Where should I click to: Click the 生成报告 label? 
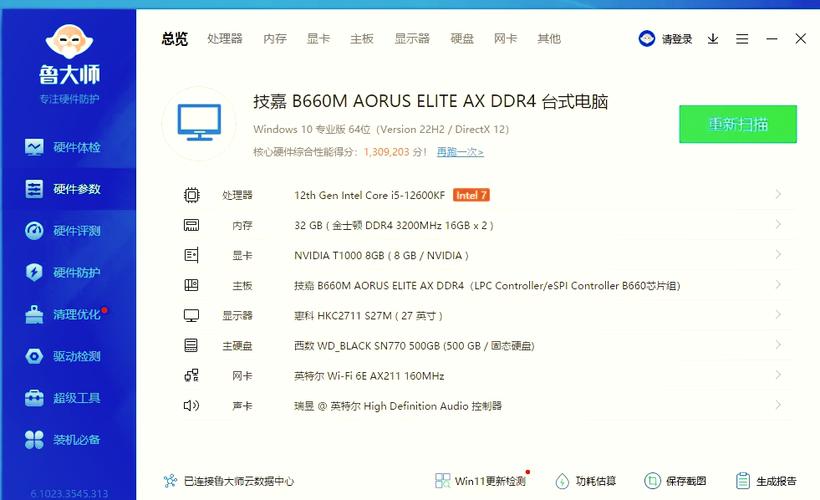[776, 481]
